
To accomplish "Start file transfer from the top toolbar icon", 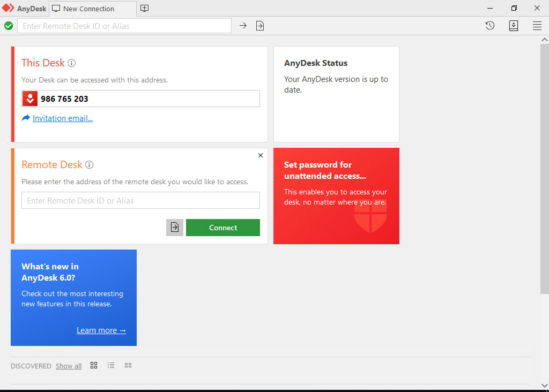I will (x=260, y=26).
